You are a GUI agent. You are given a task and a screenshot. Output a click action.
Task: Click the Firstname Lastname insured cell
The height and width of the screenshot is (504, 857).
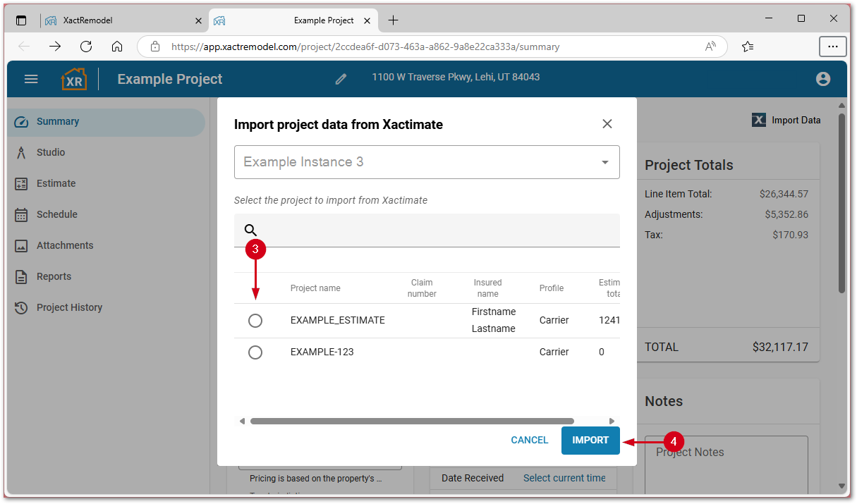494,320
